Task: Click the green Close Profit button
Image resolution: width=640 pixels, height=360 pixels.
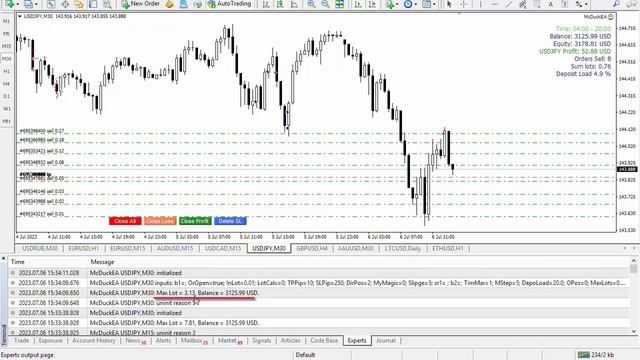Action: (x=195, y=221)
